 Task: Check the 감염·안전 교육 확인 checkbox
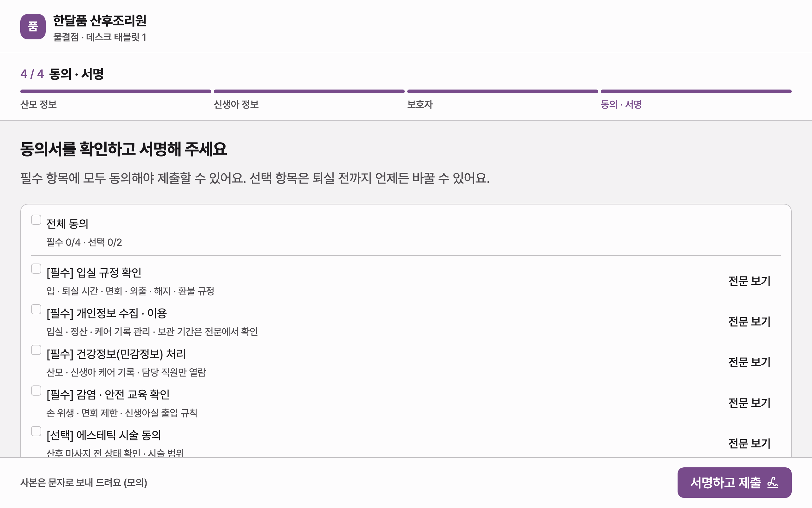36,391
